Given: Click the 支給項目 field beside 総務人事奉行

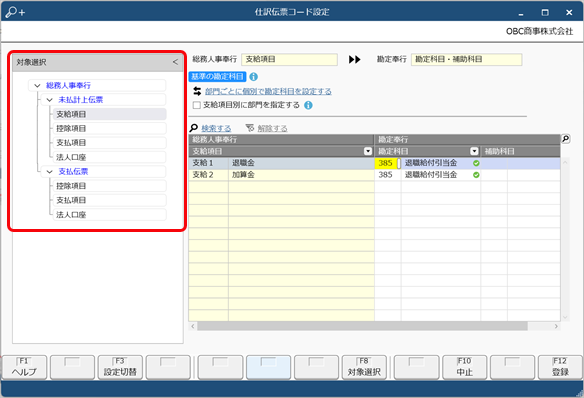Looking at the screenshot, I should 289,59.
